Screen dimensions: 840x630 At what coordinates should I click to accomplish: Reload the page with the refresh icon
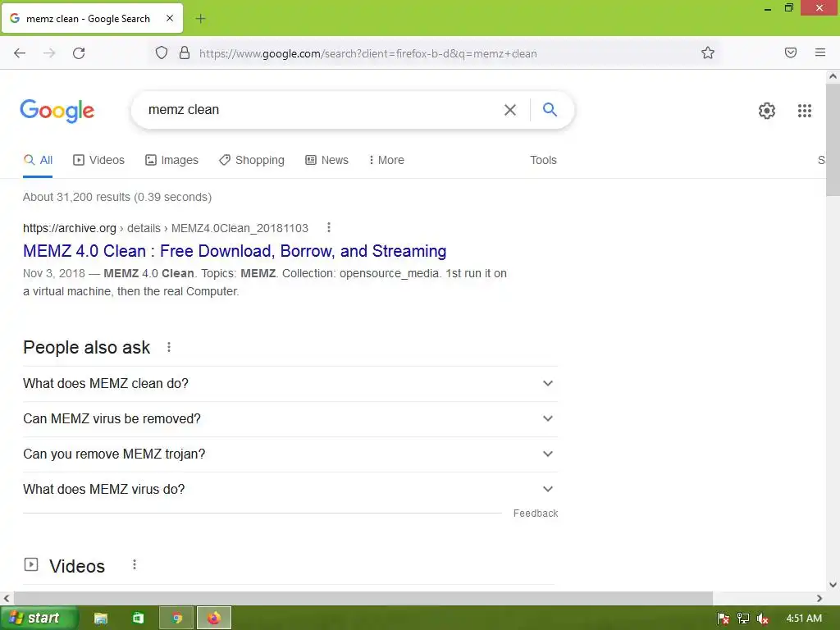79,53
